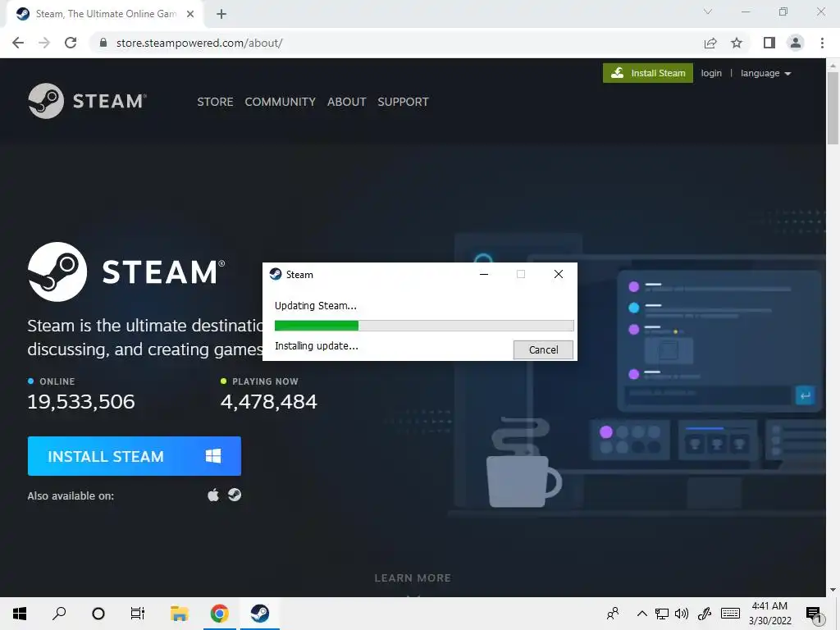Open the notification center icon
The image size is (840, 630).
[x=814, y=614]
